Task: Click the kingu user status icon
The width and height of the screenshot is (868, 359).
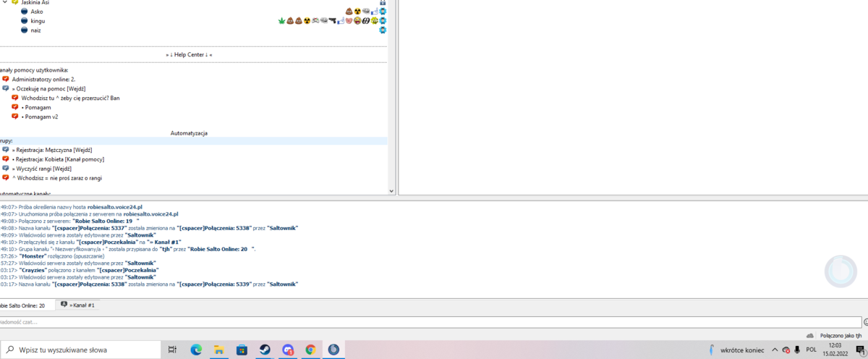Action: click(24, 21)
